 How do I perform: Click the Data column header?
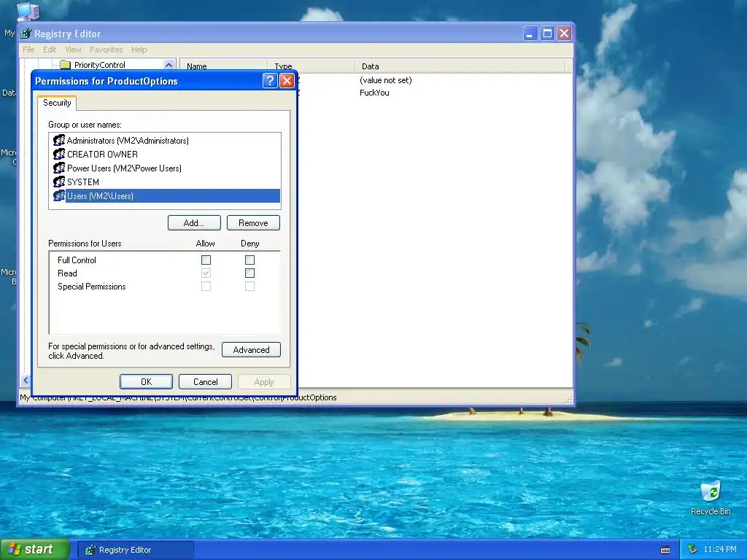click(460, 66)
